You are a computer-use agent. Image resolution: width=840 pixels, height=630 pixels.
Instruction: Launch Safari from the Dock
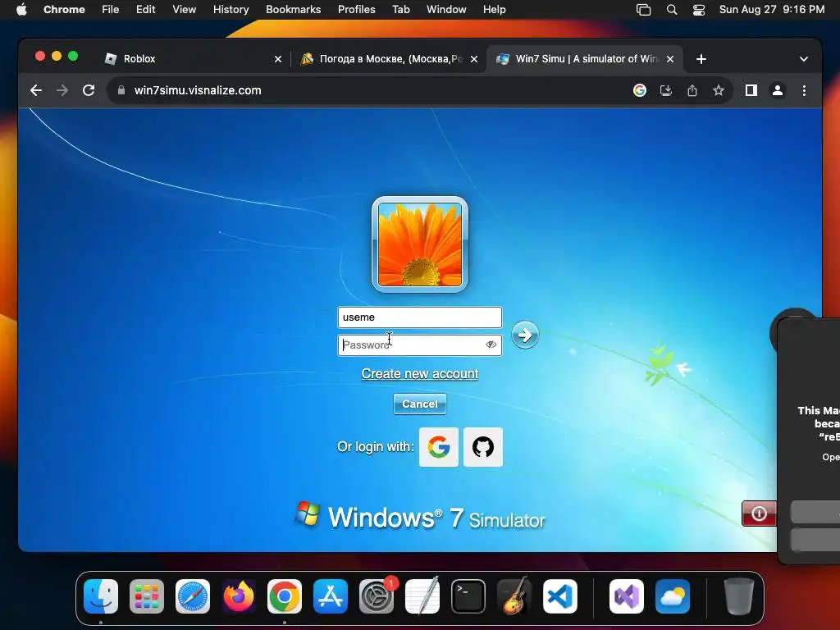[192, 596]
